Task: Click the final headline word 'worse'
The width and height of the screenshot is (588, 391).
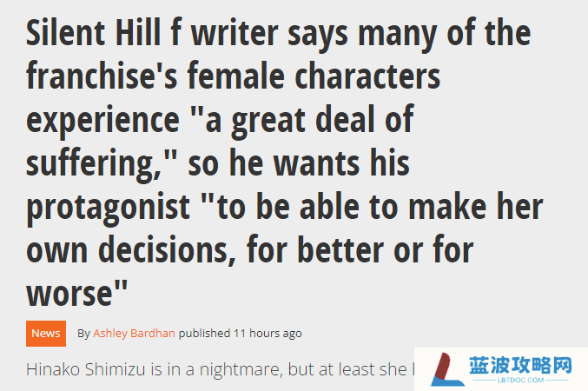Action: click(x=69, y=294)
